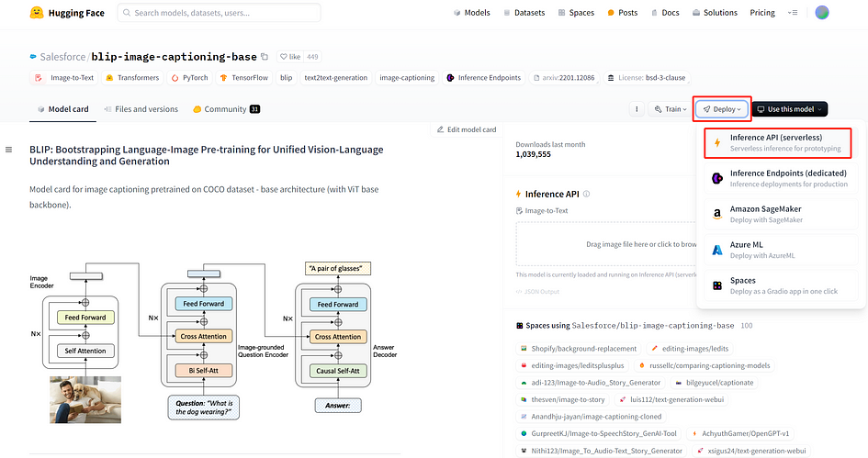
Task: Open the Salesforce organization page
Action: [62, 57]
